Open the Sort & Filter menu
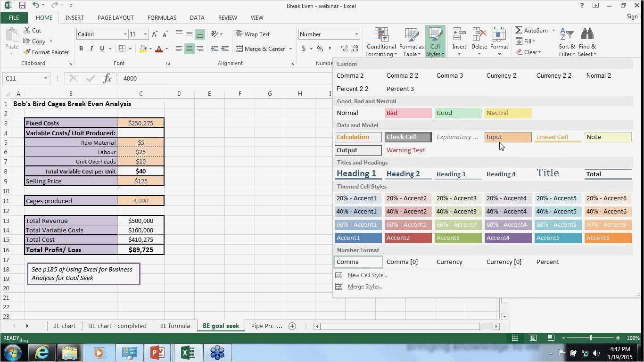644x362 pixels. [567, 42]
